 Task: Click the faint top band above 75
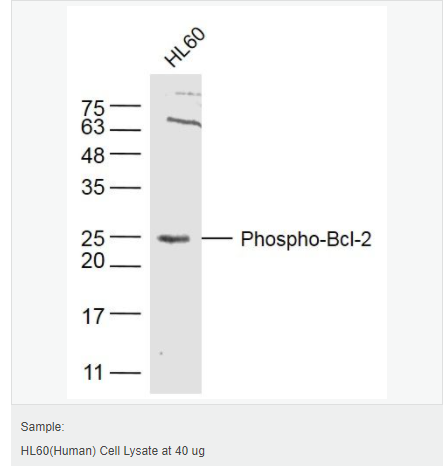[x=188, y=94]
